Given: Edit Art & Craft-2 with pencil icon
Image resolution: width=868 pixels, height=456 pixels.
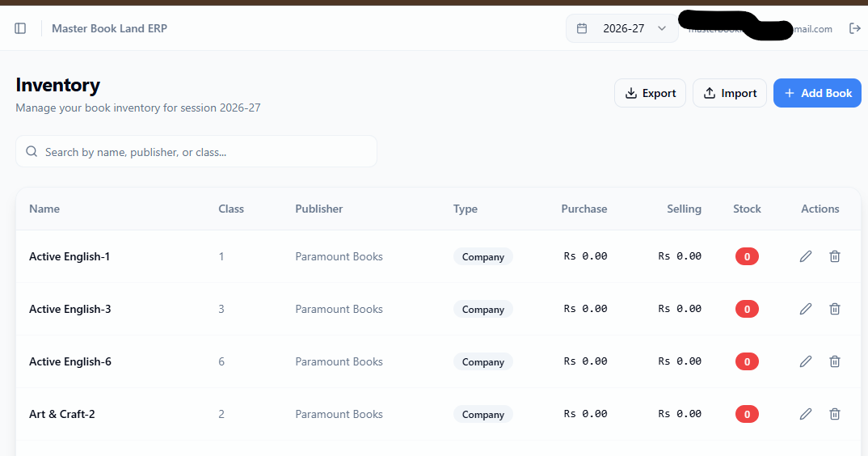Looking at the screenshot, I should [806, 415].
